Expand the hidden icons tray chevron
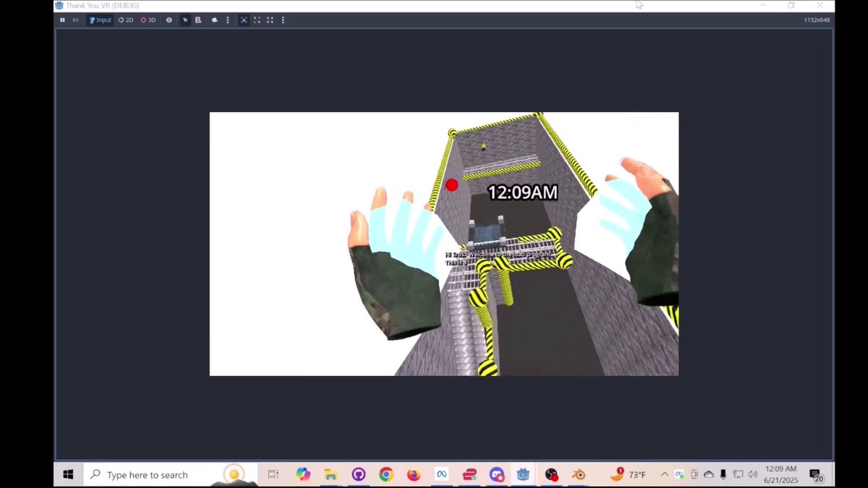This screenshot has height=488, width=868. pyautogui.click(x=664, y=475)
